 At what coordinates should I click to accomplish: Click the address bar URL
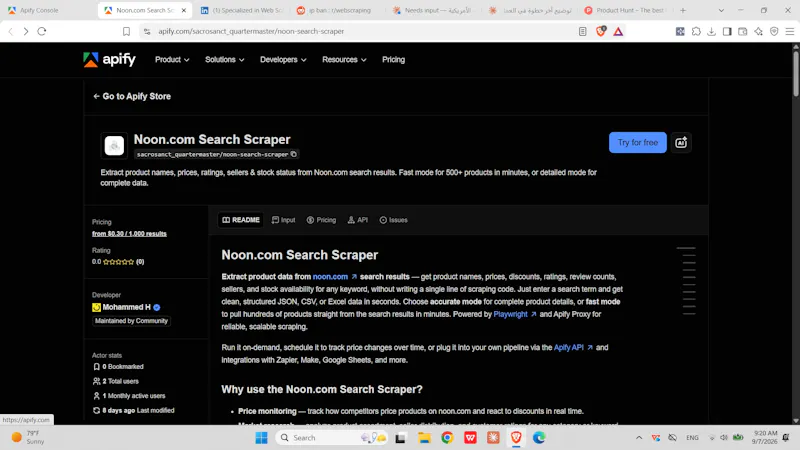(251, 31)
